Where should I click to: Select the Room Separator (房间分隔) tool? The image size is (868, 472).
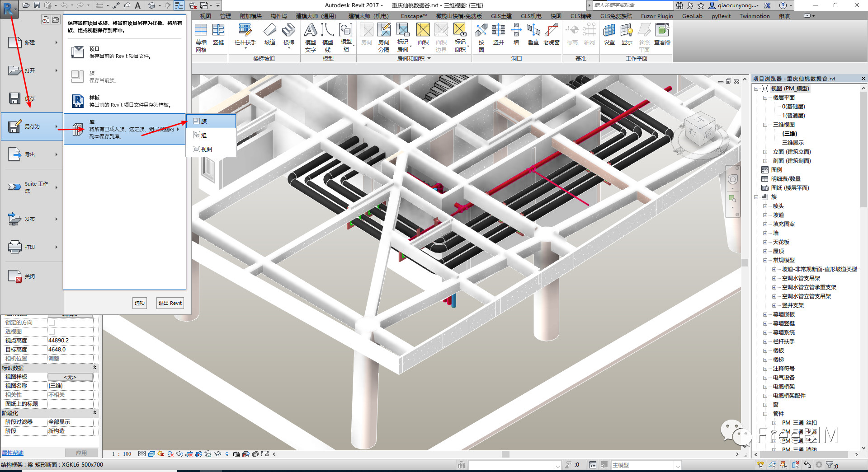[x=384, y=38]
